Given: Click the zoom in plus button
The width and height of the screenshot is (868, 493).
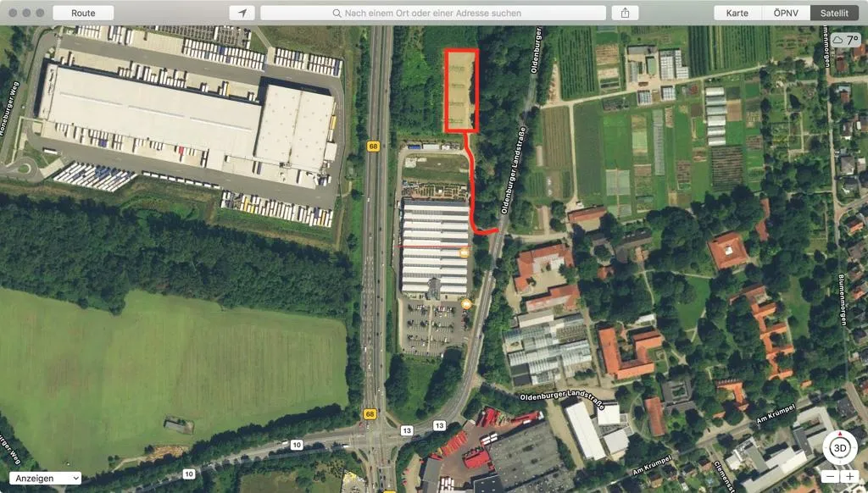Looking at the screenshot, I should pos(849,476).
